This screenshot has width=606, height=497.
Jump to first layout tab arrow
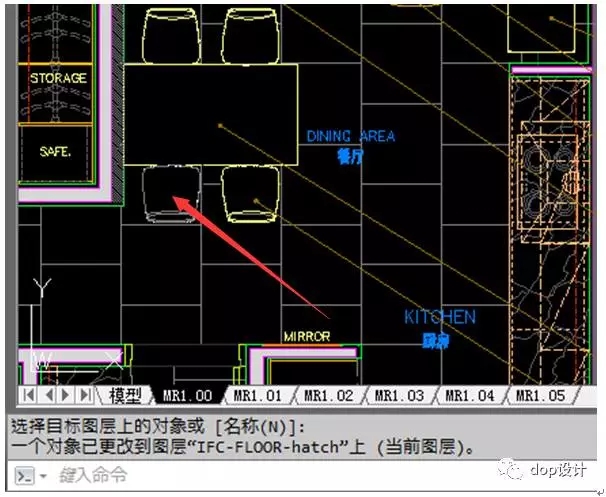(28, 396)
